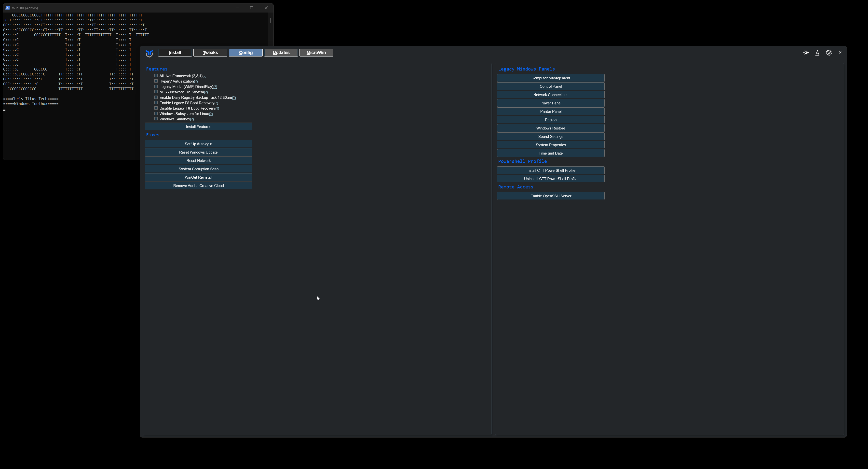The height and width of the screenshot is (469, 868).
Task: Click the WinUtil logo icon
Action: pyautogui.click(x=149, y=53)
